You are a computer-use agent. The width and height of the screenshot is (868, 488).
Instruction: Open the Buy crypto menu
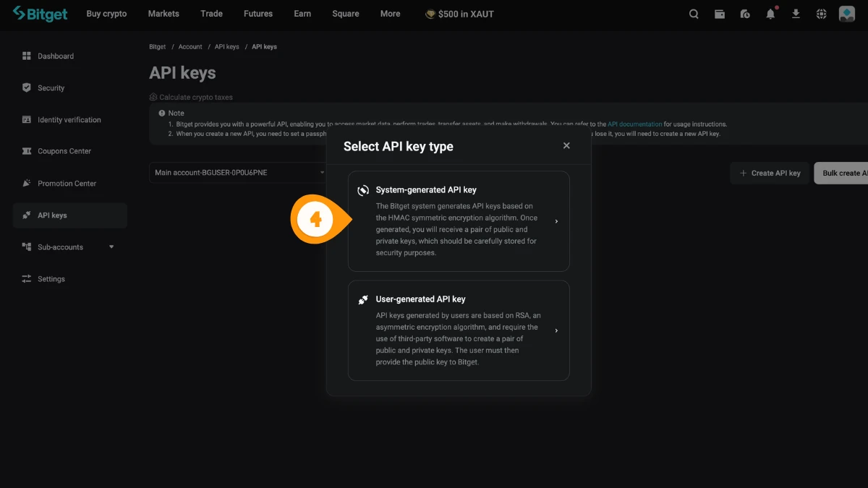point(106,14)
